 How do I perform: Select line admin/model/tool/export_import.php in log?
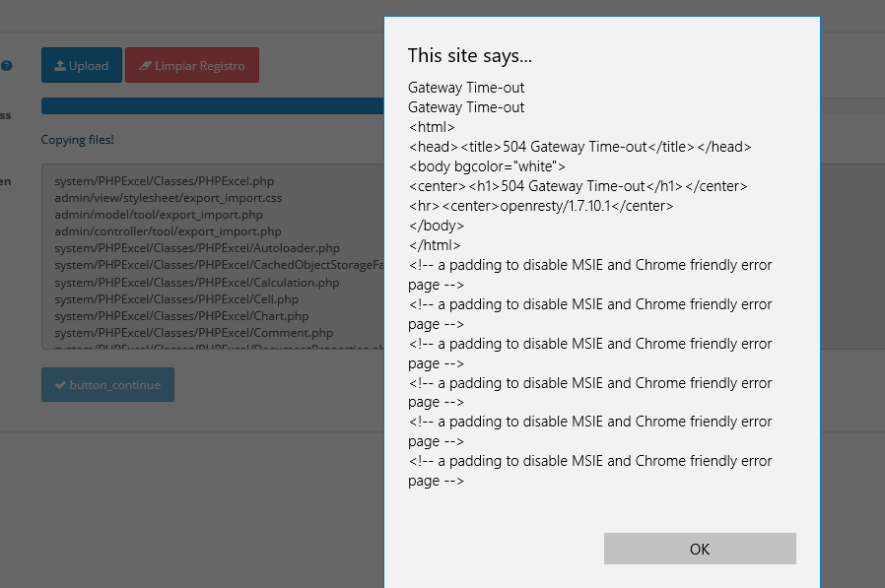tap(159, 215)
